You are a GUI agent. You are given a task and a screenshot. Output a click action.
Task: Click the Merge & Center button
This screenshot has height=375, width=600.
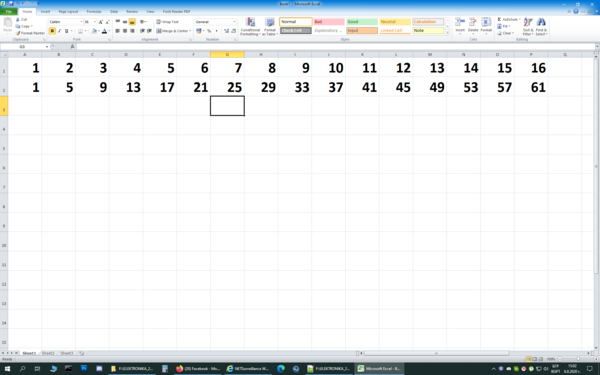tap(172, 31)
